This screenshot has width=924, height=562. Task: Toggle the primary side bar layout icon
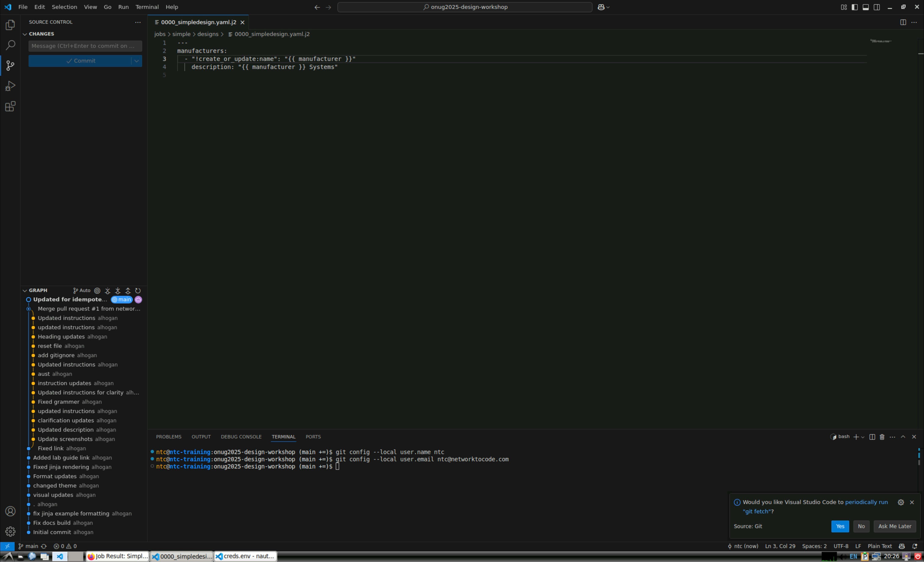click(x=855, y=7)
